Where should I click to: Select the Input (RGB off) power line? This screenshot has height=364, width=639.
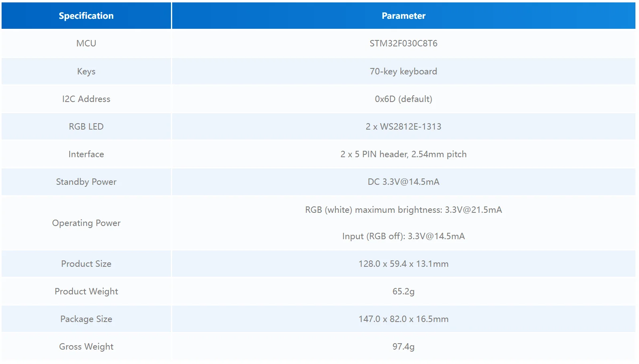coord(404,236)
